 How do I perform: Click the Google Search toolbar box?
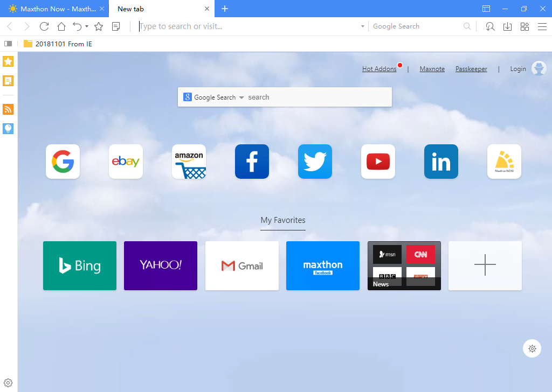417,26
